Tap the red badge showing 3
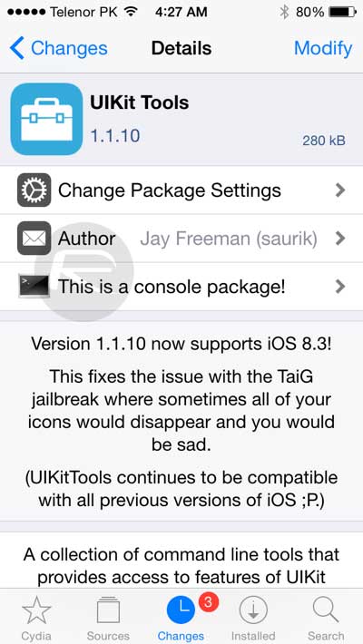Screen dimensions: 363x644 pyautogui.click(x=209, y=602)
